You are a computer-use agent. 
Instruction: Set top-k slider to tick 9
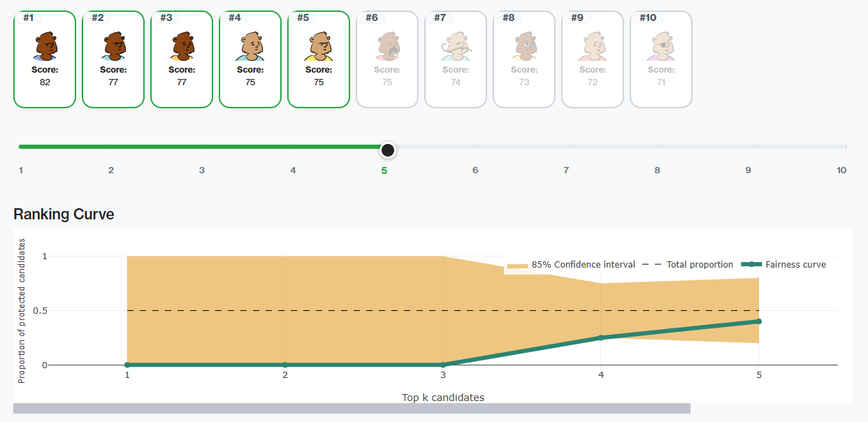(748, 170)
